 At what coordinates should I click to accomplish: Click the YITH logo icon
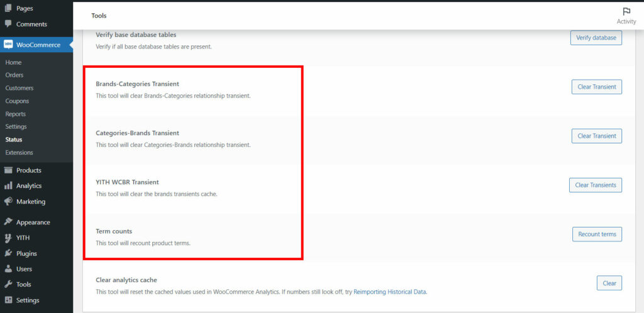8,238
